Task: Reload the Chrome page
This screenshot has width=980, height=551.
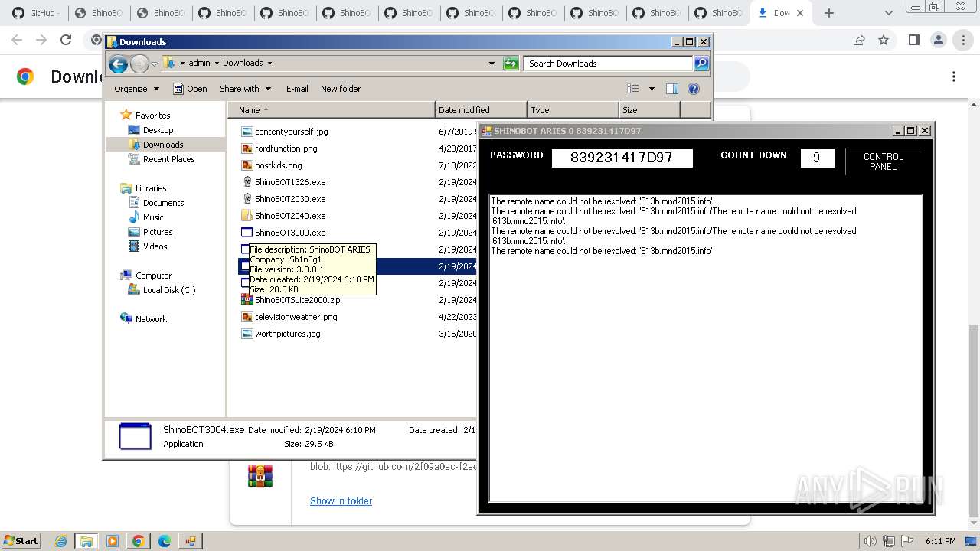Action: click(66, 40)
